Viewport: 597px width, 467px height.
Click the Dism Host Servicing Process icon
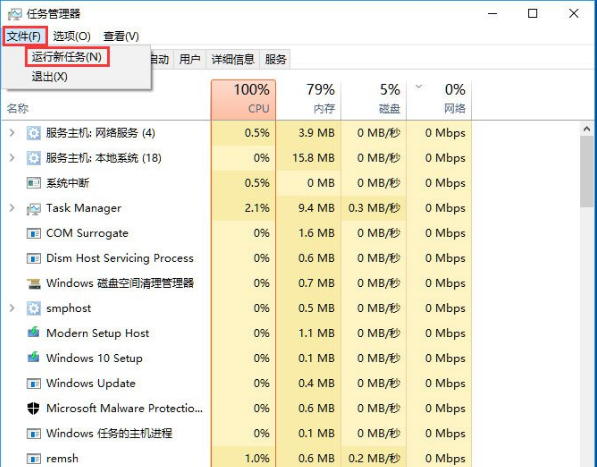pos(34,258)
